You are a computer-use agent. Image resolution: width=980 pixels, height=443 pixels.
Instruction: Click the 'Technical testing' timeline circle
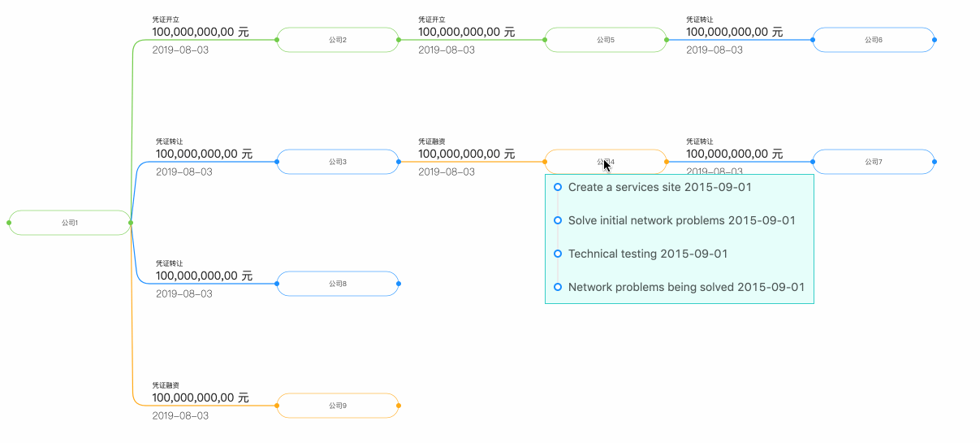pyautogui.click(x=558, y=254)
